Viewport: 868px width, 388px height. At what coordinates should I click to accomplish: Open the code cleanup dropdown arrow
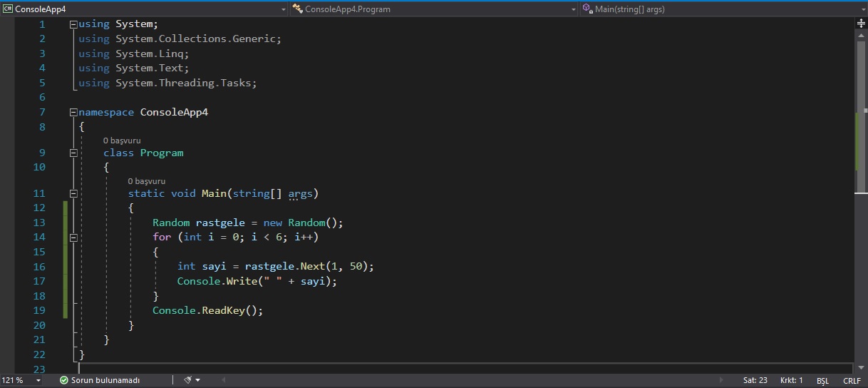click(x=197, y=380)
